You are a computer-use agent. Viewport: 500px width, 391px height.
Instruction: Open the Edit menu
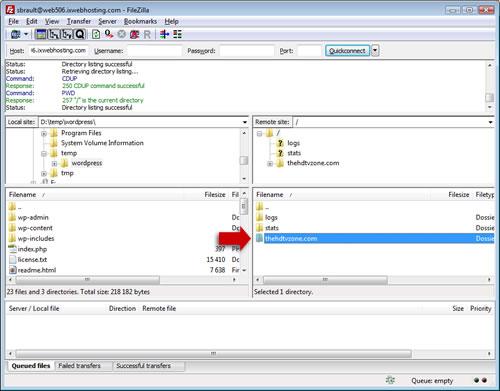click(32, 21)
